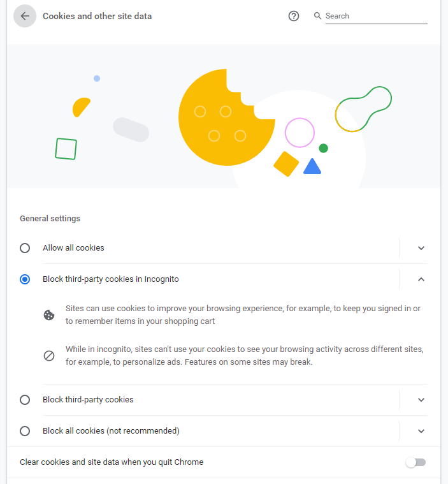
Task: Collapse the Block third-party cookies in Incognito section
Action: 421,279
